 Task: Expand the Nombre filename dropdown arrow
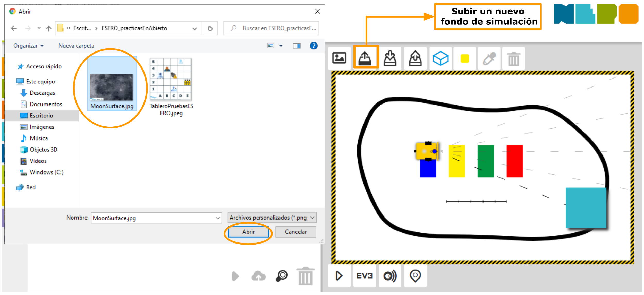[218, 218]
